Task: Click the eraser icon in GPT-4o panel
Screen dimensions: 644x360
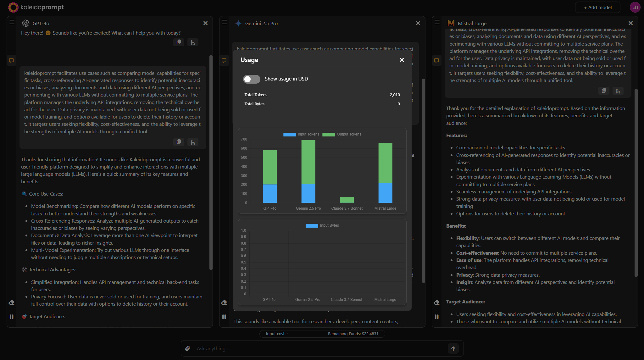Action: (12, 302)
